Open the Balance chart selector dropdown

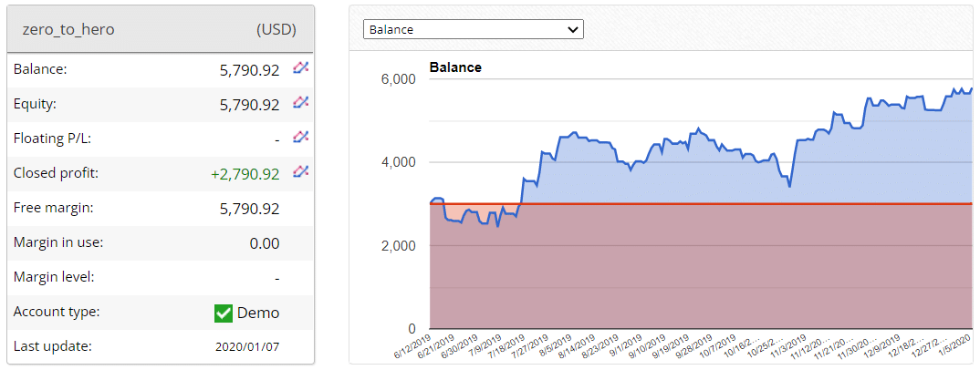(x=473, y=29)
